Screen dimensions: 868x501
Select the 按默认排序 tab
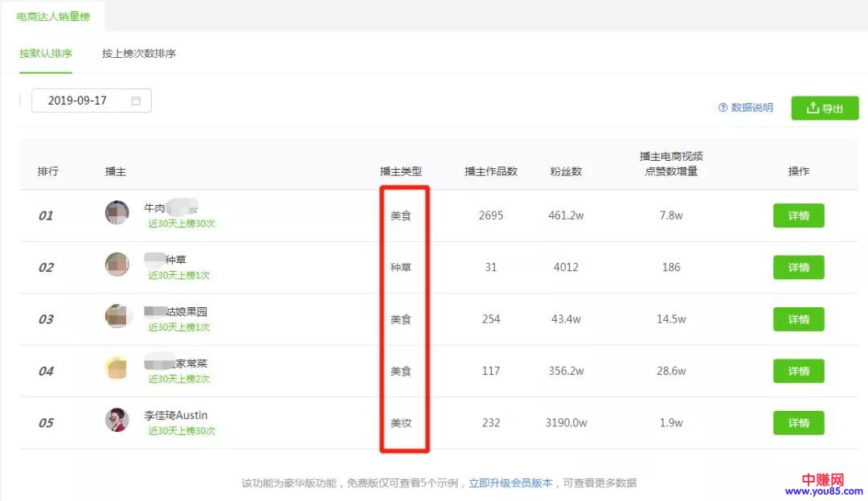point(46,54)
